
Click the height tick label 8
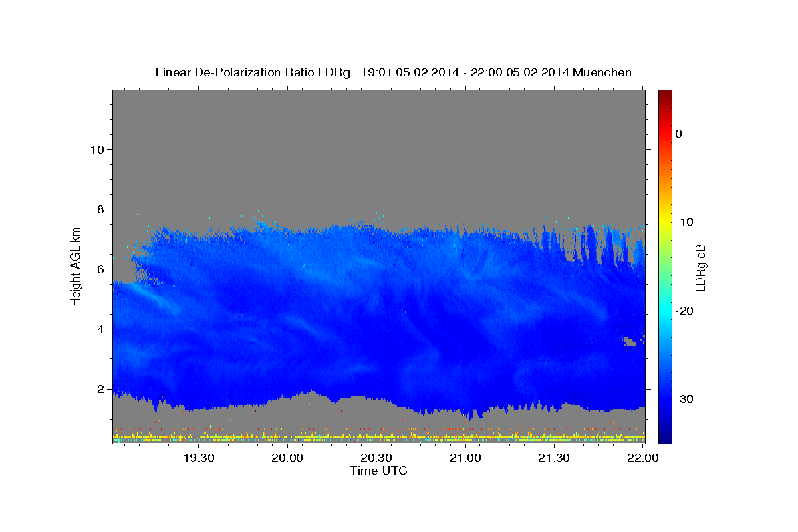pyautogui.click(x=100, y=209)
